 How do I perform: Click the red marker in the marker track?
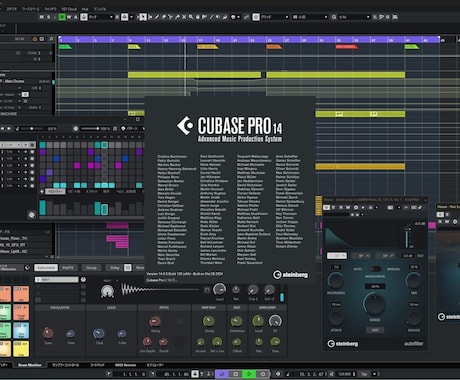click(346, 47)
